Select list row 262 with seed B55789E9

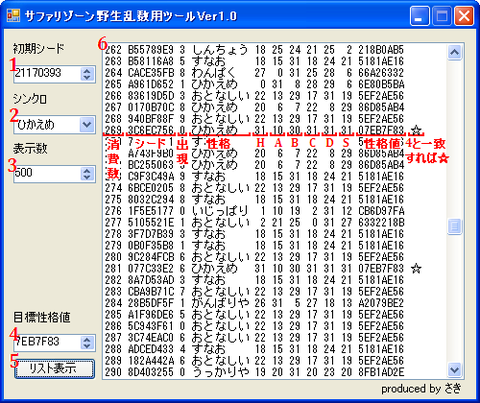point(254,50)
